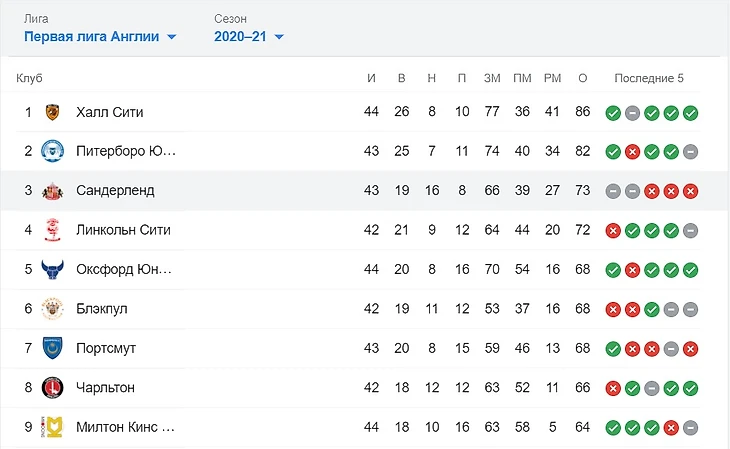Click the Milton Keynes Dons crest icon
730x449 pixels.
coord(53,427)
